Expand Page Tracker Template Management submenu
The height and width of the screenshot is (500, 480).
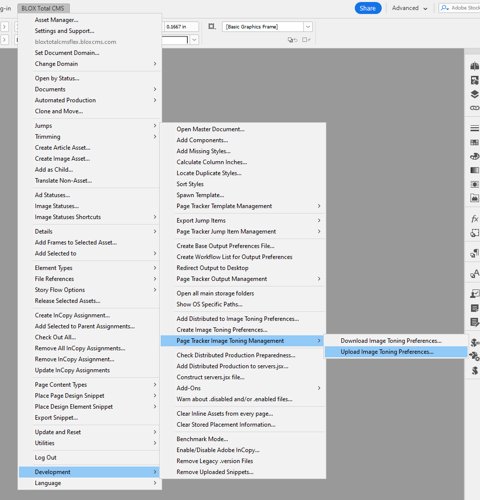[243, 206]
